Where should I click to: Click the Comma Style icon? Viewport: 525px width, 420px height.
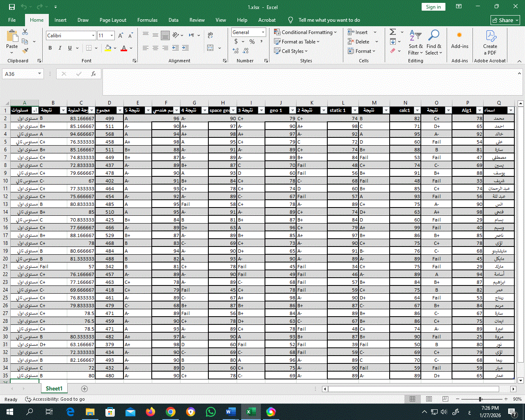tap(261, 41)
